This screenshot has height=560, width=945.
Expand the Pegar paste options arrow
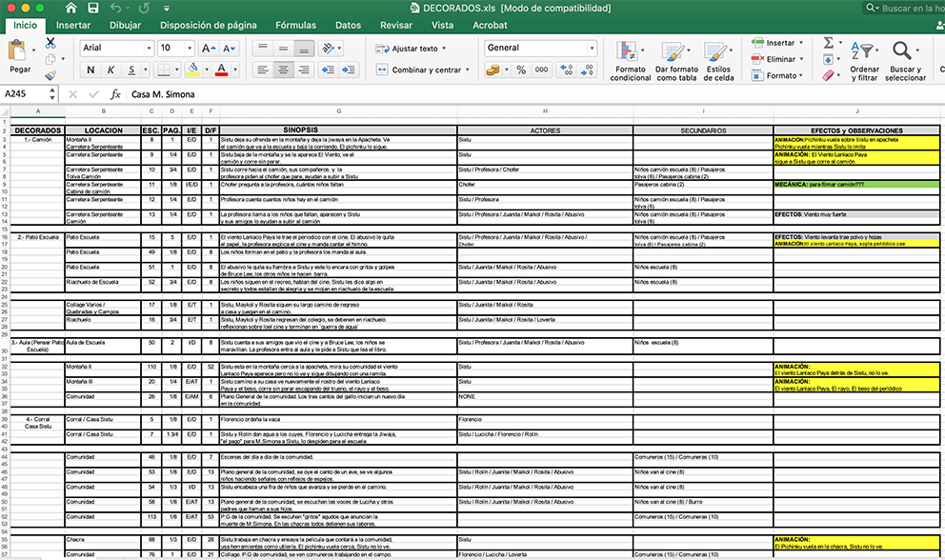pyautogui.click(x=33, y=50)
